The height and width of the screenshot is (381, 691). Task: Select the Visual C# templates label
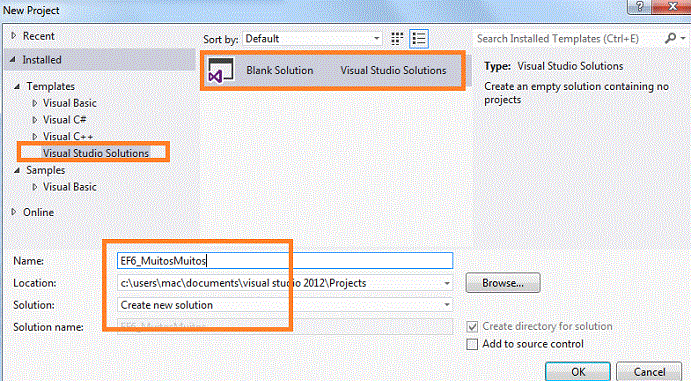coord(64,120)
